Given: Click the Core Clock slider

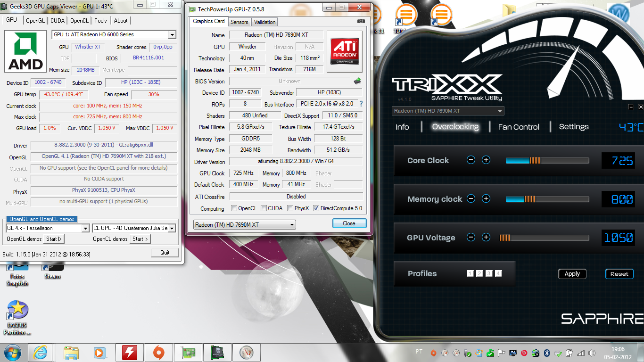Looking at the screenshot, I should 547,161.
